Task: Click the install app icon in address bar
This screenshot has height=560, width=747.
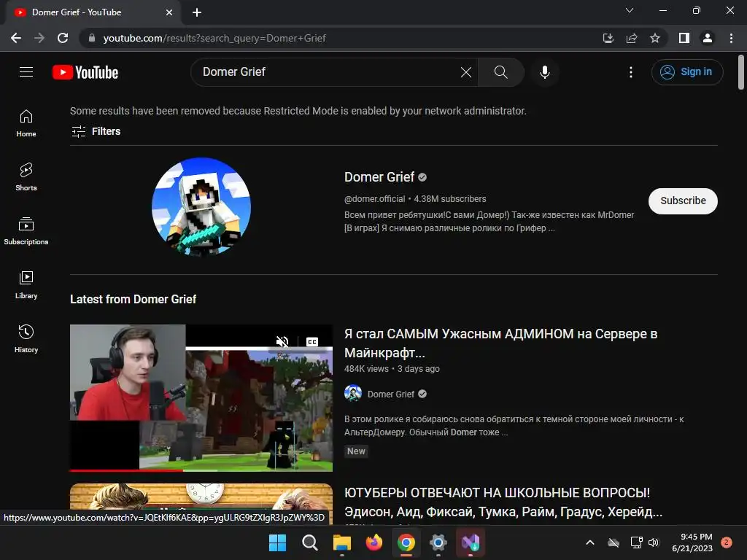Action: pyautogui.click(x=608, y=38)
